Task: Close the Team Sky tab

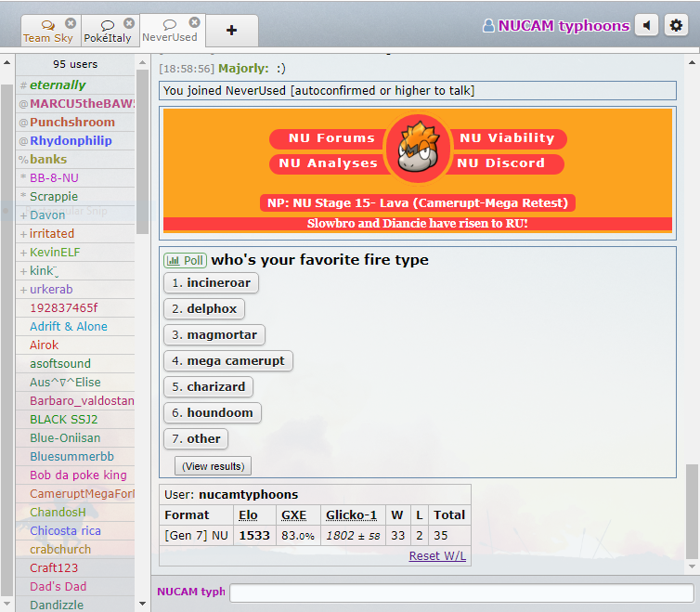Action: pyautogui.click(x=71, y=23)
